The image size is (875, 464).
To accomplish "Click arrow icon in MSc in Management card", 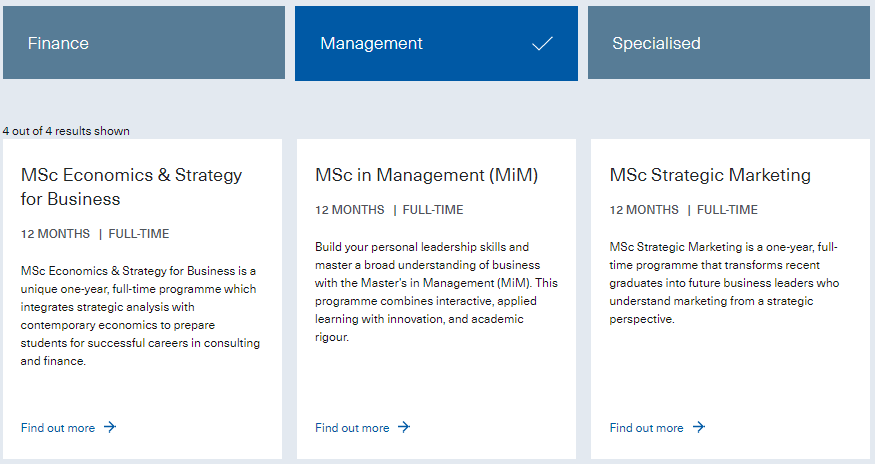I will click(404, 427).
